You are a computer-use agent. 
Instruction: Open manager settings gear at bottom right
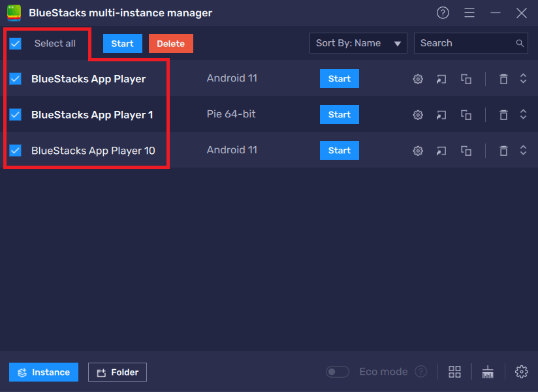click(521, 371)
